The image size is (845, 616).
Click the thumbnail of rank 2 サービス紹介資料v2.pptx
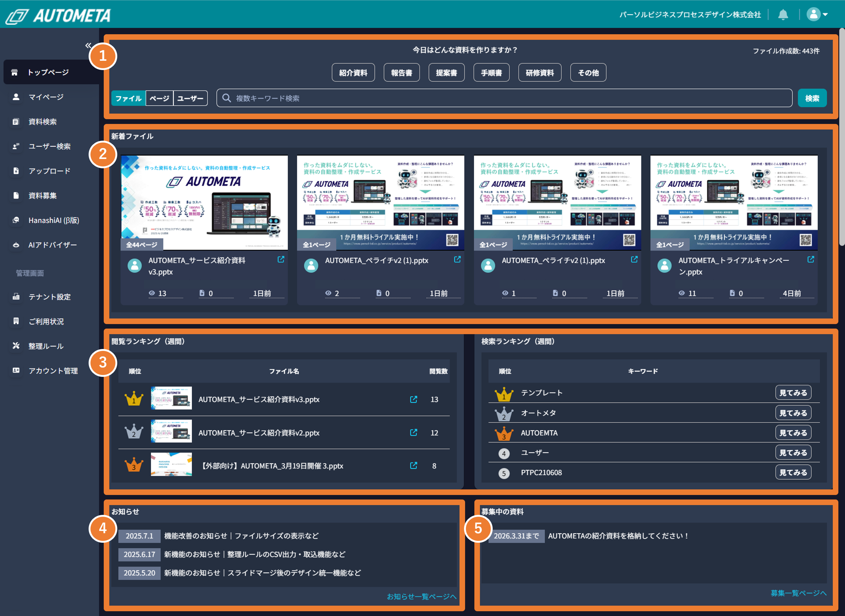[171, 431]
